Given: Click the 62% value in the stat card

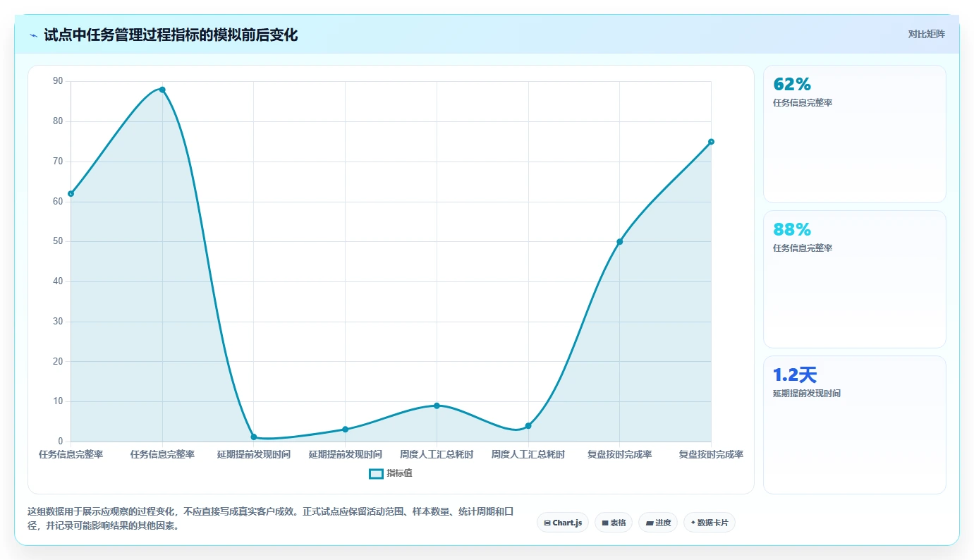Looking at the screenshot, I should tap(792, 85).
